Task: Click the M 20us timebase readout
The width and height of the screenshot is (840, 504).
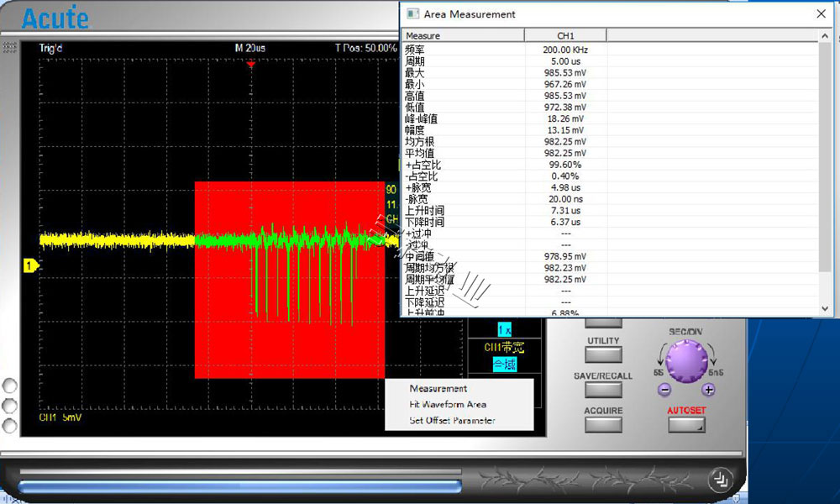Action: click(x=249, y=48)
